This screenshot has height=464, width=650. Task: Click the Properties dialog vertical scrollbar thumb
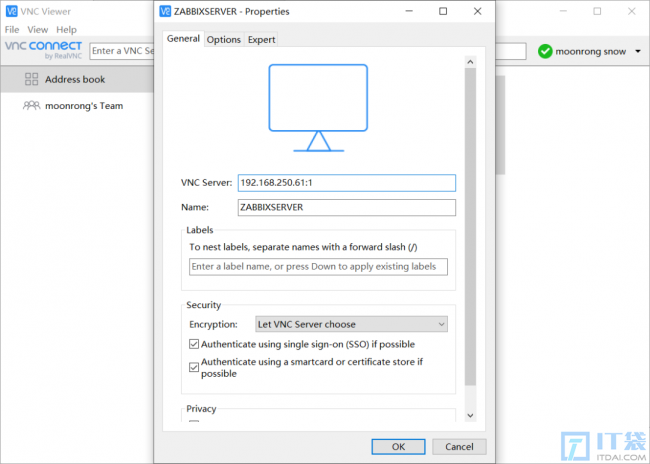470,226
